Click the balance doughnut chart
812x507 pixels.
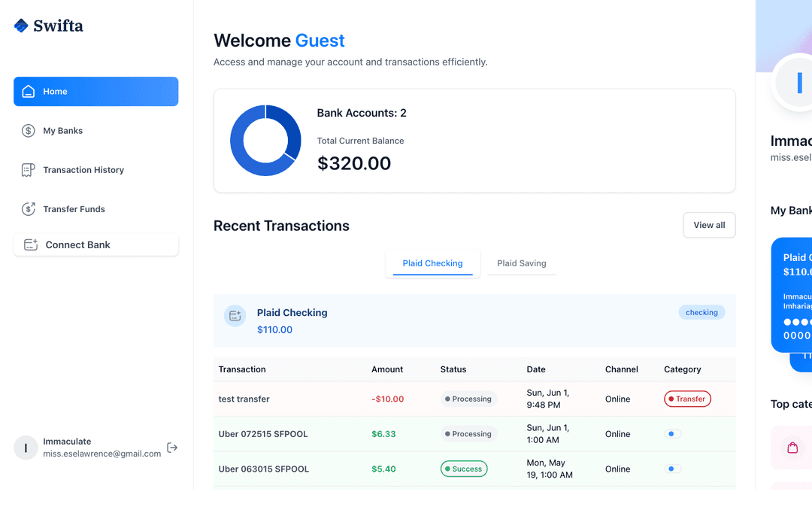[265, 141]
